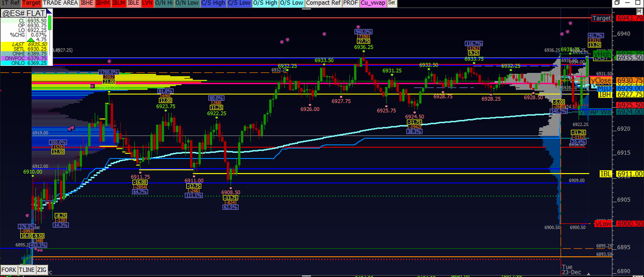
Task: Click the SETL 6930.25 row
Action: 24,49
